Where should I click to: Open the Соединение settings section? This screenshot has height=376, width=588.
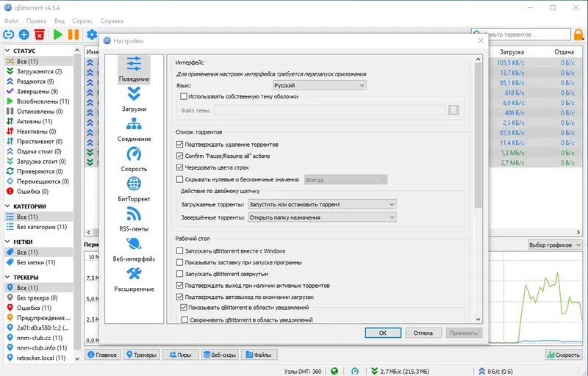pyautogui.click(x=134, y=129)
